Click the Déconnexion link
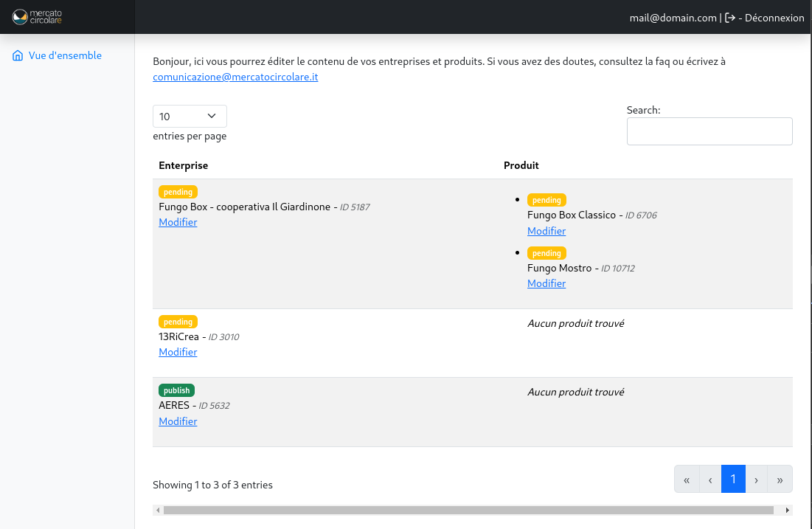 pyautogui.click(x=774, y=18)
